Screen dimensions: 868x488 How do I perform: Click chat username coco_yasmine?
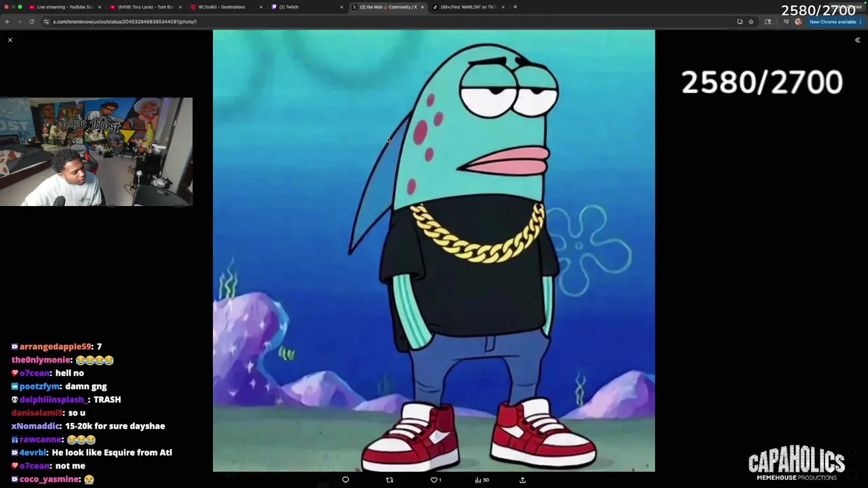pos(49,479)
